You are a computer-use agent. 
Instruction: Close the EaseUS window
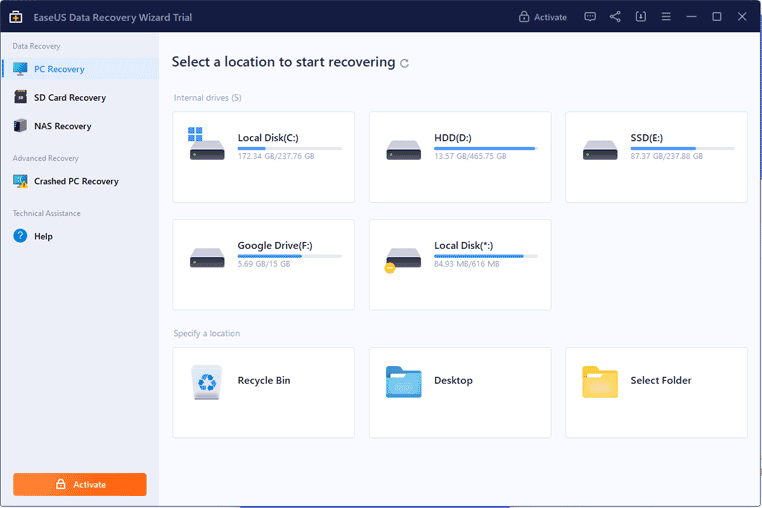tap(742, 17)
